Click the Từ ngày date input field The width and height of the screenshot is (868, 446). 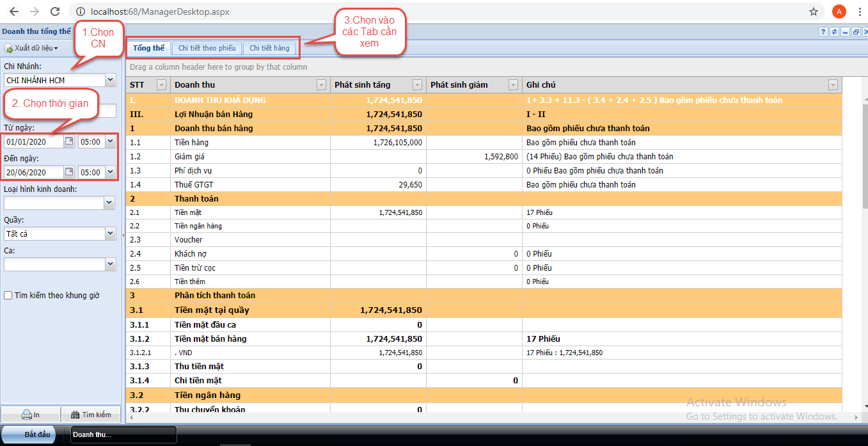(33, 141)
